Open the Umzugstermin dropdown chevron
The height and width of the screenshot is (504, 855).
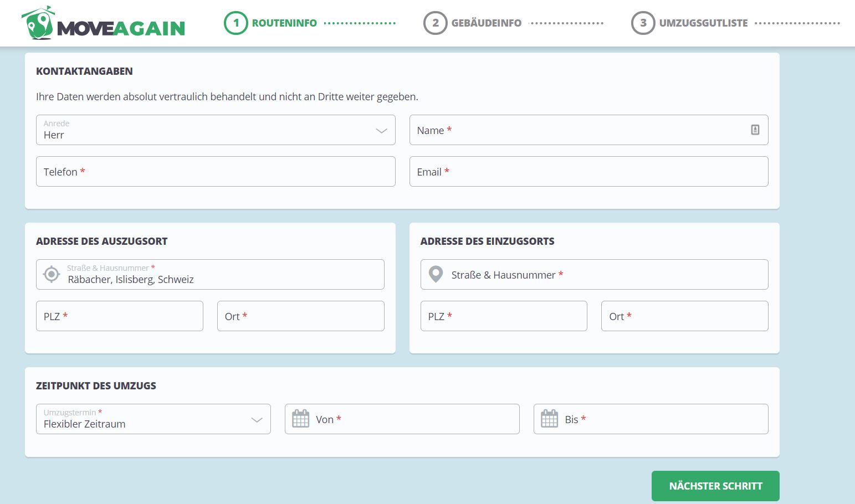click(257, 420)
